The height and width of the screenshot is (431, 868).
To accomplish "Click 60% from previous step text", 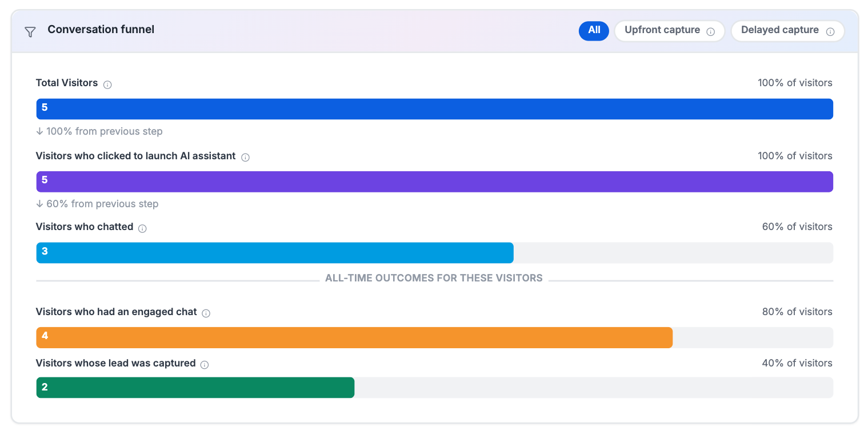I will (97, 204).
